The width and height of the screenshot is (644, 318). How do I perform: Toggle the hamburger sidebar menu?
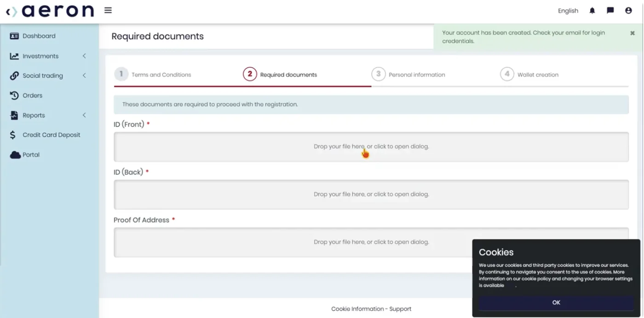[x=108, y=10]
